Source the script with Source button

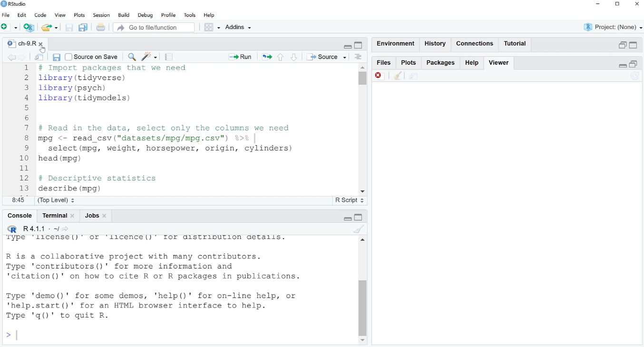322,57
